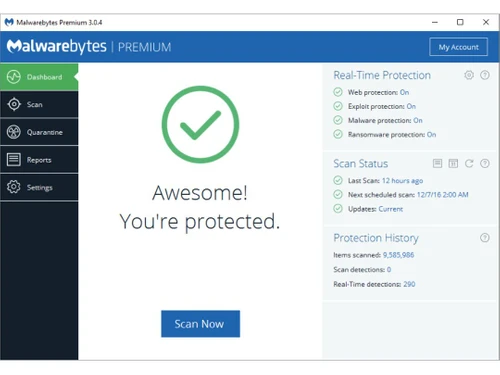Click the Settings gear icon in sidebar
The image size is (500, 375).
click(14, 187)
